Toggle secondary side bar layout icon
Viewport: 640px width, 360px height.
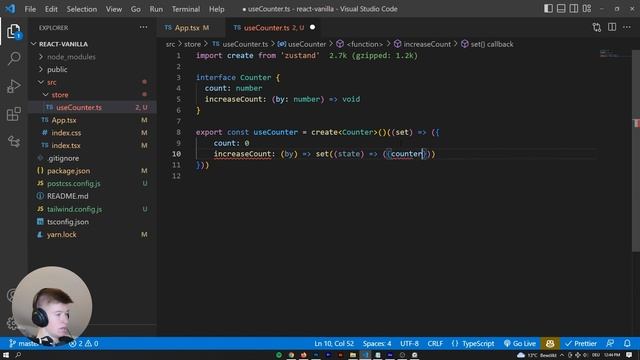click(574, 9)
